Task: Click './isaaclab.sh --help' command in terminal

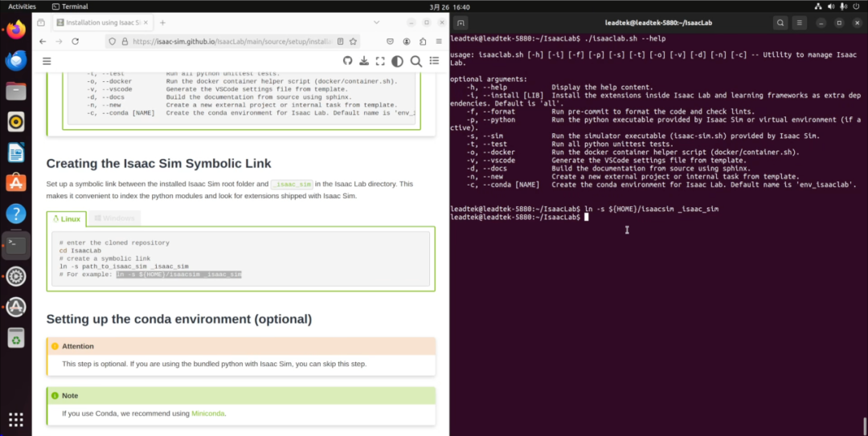Action: (x=625, y=39)
